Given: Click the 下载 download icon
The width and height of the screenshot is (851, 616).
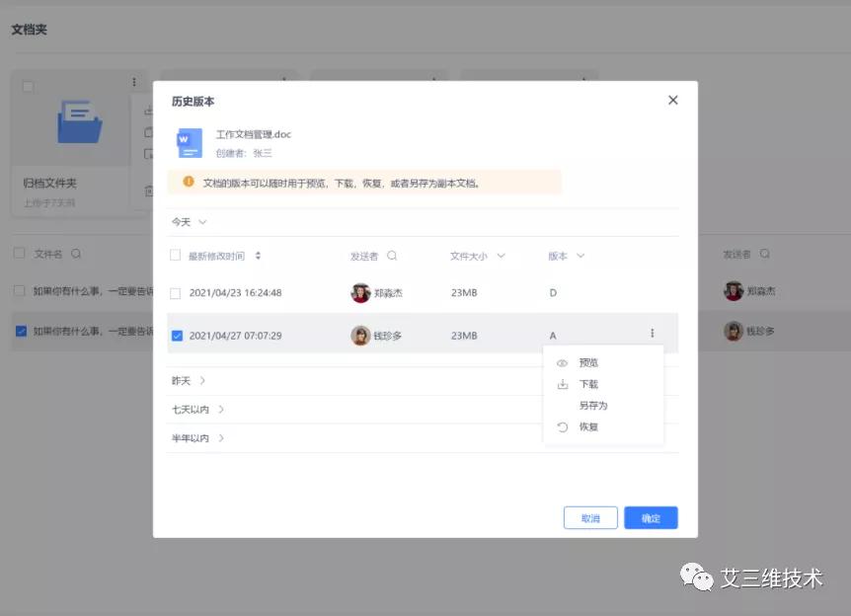Looking at the screenshot, I should pos(562,383).
